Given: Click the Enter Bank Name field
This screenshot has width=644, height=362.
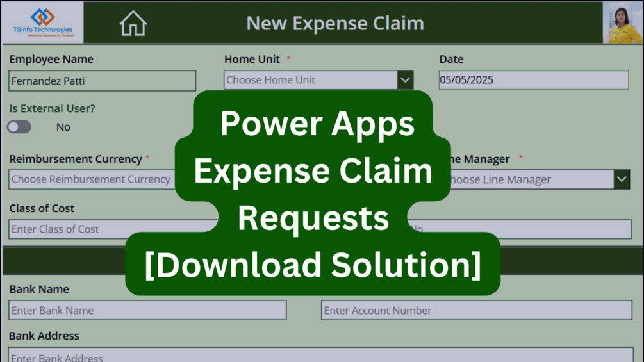Looking at the screenshot, I should (x=147, y=310).
